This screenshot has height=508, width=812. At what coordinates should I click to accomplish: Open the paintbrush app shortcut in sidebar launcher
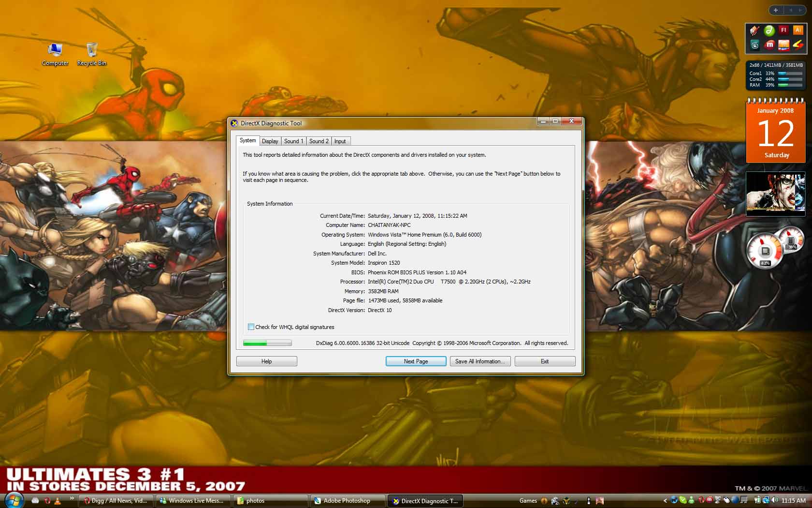[754, 30]
